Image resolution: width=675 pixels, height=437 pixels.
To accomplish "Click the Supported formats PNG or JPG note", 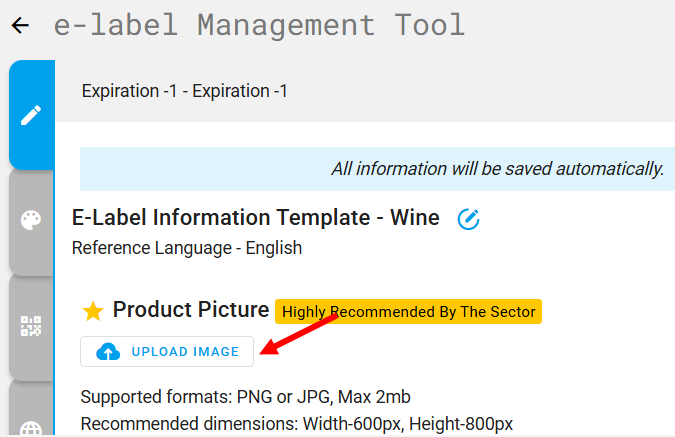I will (x=245, y=397).
